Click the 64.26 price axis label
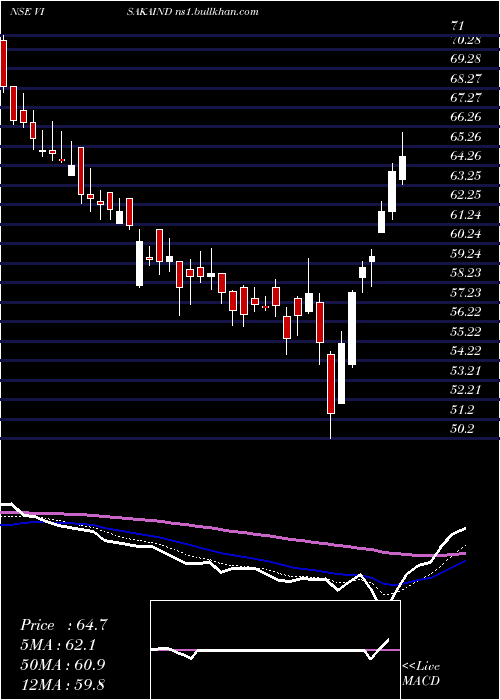Screen dimensions: 500x700 pyautogui.click(x=466, y=156)
